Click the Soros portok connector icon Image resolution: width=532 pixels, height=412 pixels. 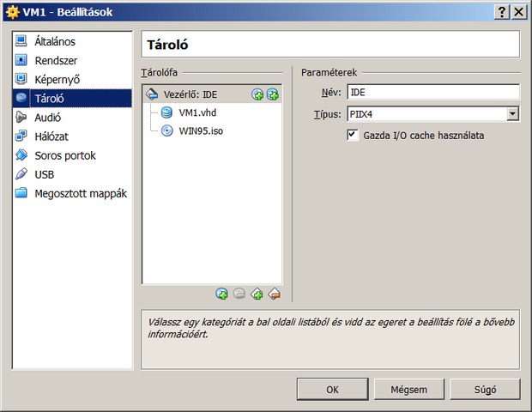[x=21, y=155]
